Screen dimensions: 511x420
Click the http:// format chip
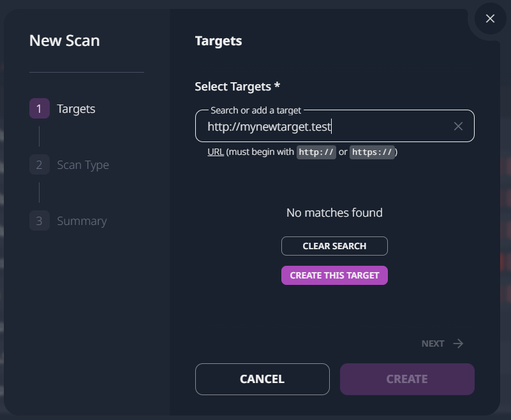pyautogui.click(x=316, y=152)
